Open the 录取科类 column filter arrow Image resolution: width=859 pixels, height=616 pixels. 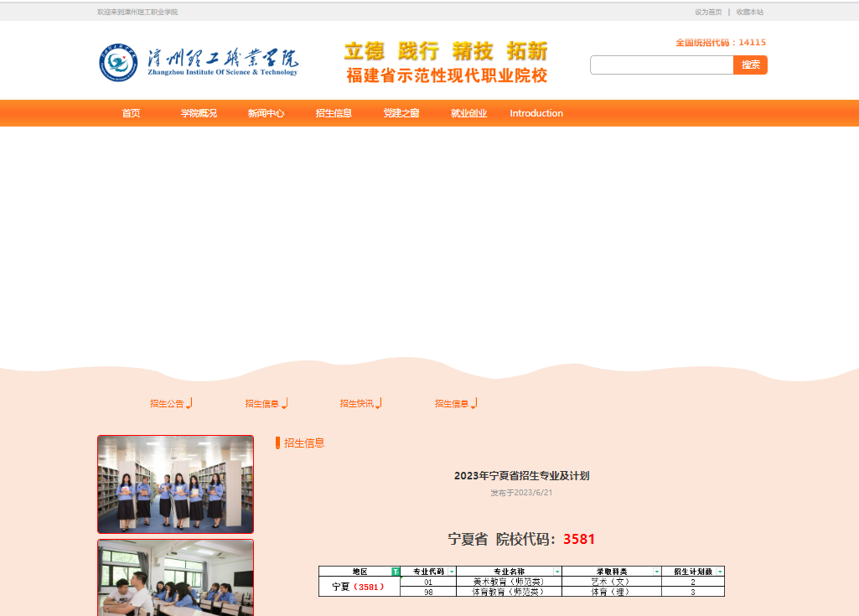pyautogui.click(x=657, y=572)
